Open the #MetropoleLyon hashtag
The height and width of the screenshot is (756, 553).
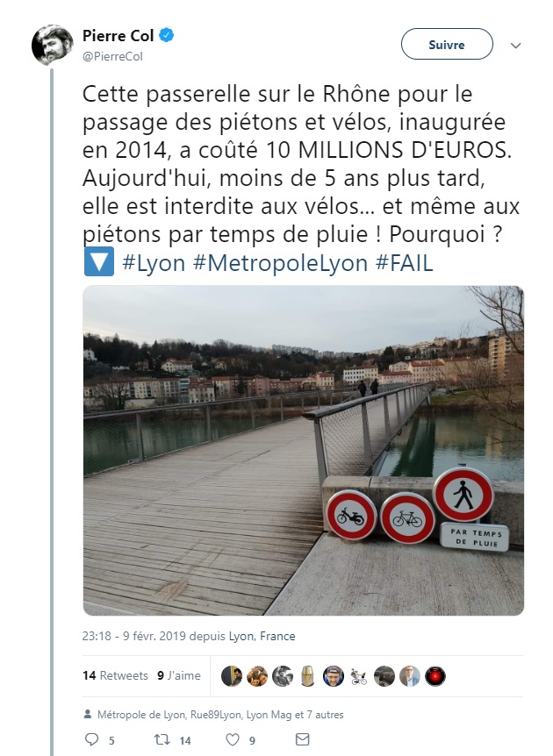(280, 263)
